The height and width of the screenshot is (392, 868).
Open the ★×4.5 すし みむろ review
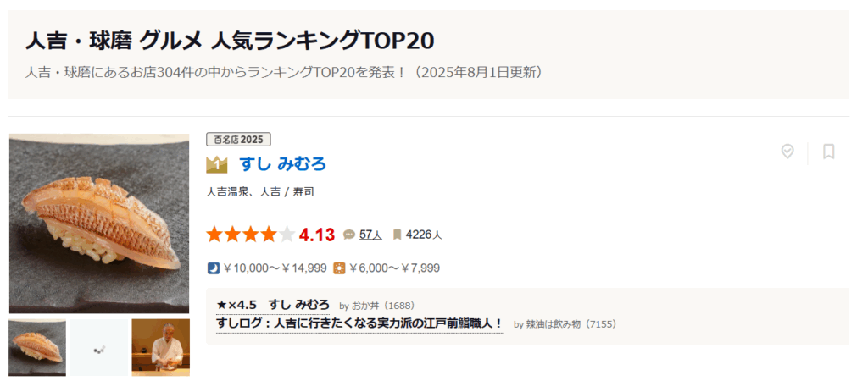coord(273,305)
